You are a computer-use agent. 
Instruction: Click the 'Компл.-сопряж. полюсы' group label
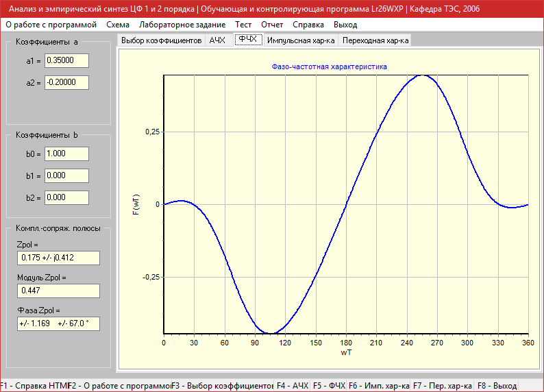tap(58, 228)
